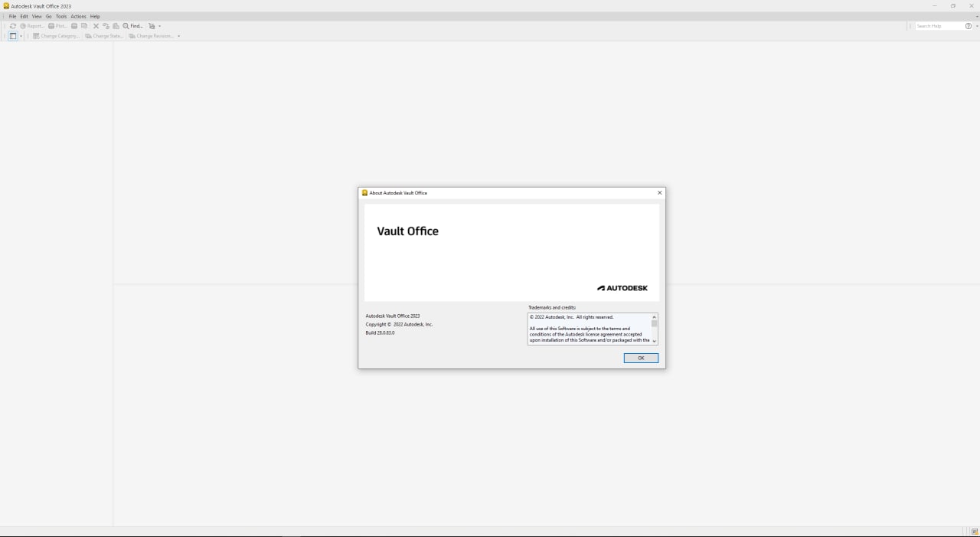Open the View menu

[x=37, y=16]
